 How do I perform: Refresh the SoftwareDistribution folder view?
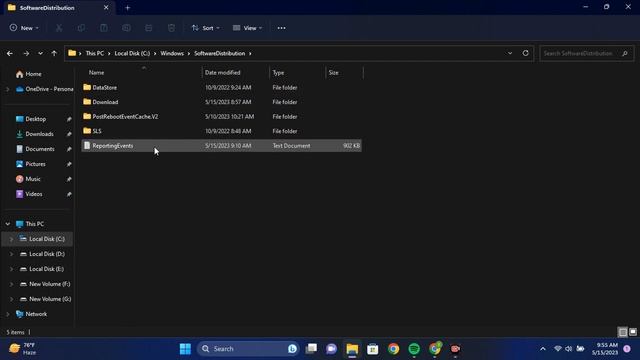(525, 53)
